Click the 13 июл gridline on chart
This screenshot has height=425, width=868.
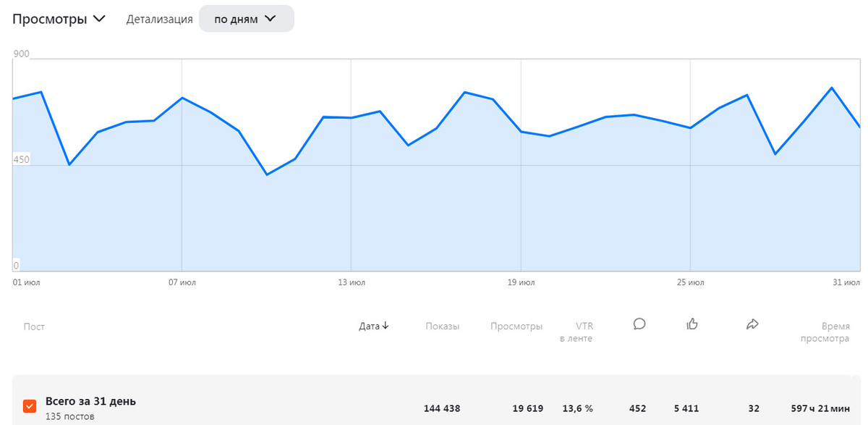(351, 165)
